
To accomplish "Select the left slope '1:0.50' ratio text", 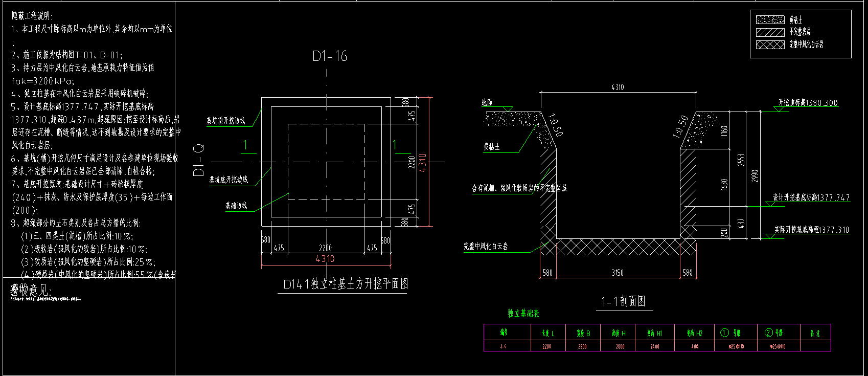I will coord(555,125).
